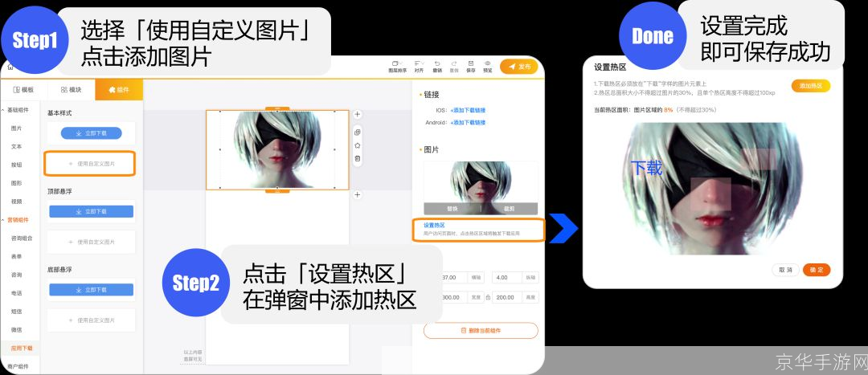
Task: Select the upper-right hotspot rectangle in the dialog
Action: pyautogui.click(x=759, y=159)
